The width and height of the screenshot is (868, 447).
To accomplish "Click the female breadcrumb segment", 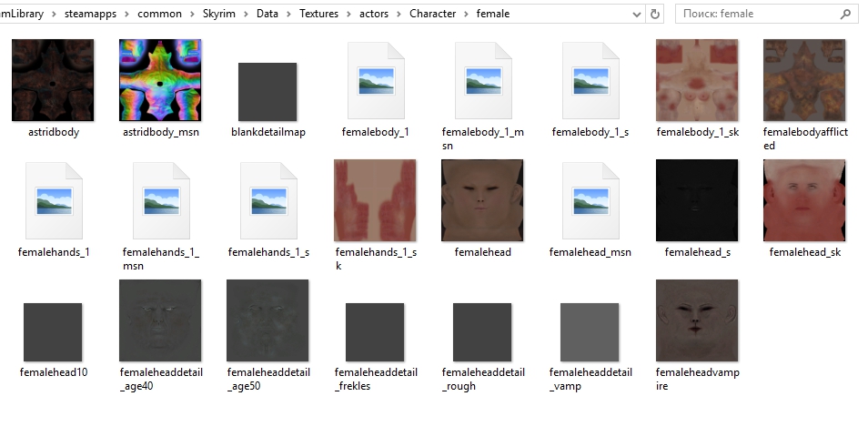I will pos(492,14).
